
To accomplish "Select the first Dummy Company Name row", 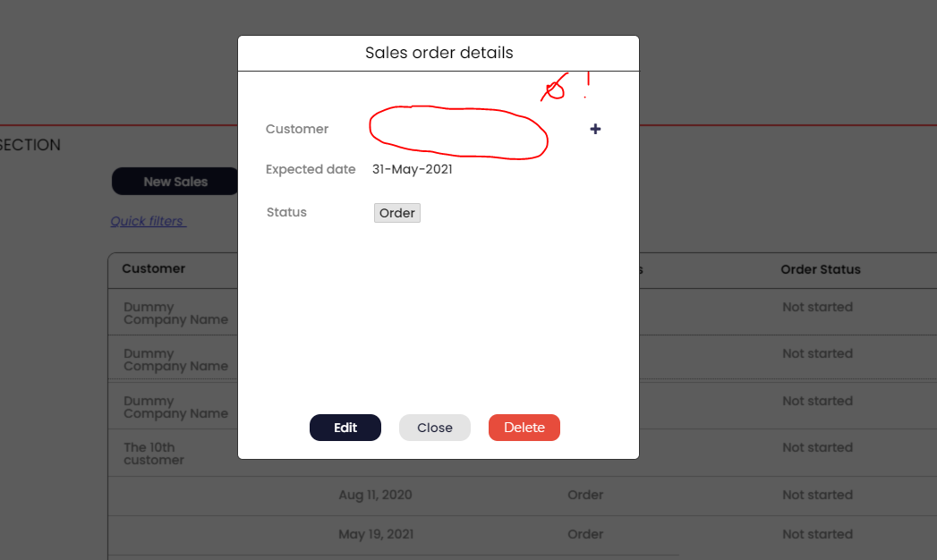I will point(523,311).
